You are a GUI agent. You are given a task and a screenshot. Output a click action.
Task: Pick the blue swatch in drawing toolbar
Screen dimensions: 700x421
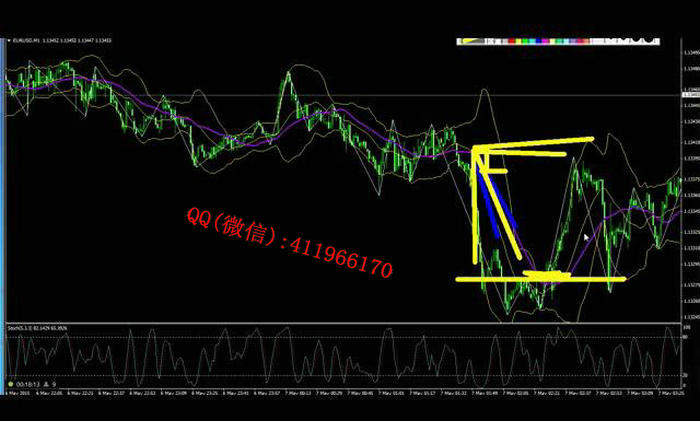pyautogui.click(x=540, y=41)
